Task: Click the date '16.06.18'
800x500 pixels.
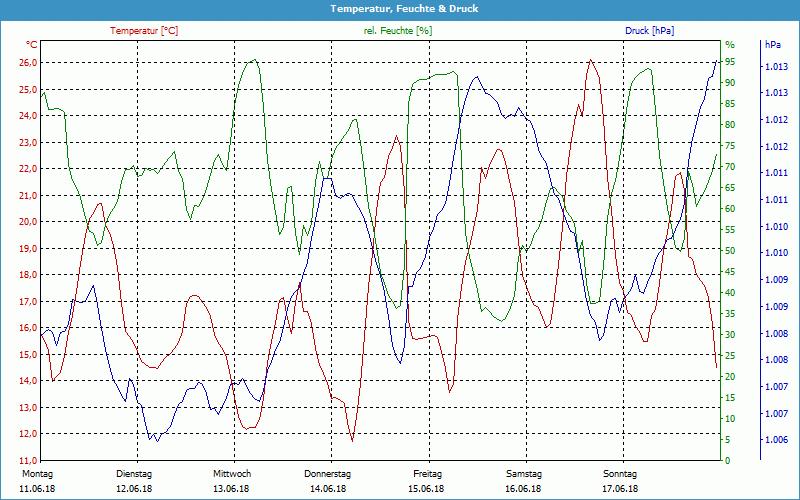Action: pos(523,489)
